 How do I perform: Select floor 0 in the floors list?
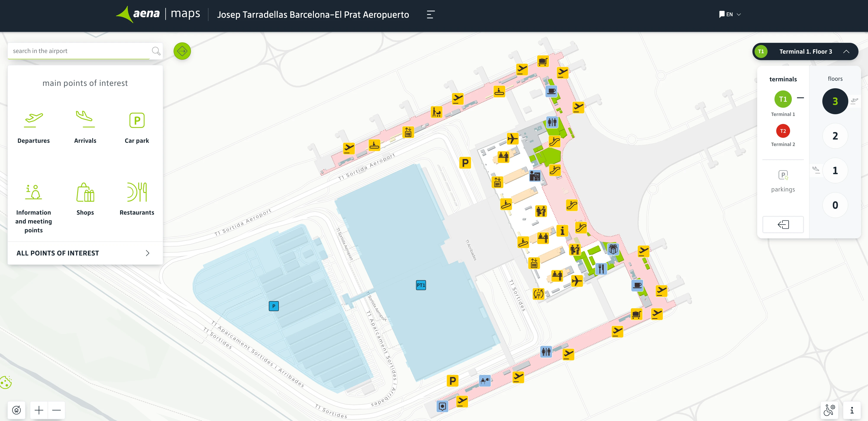[835, 205]
